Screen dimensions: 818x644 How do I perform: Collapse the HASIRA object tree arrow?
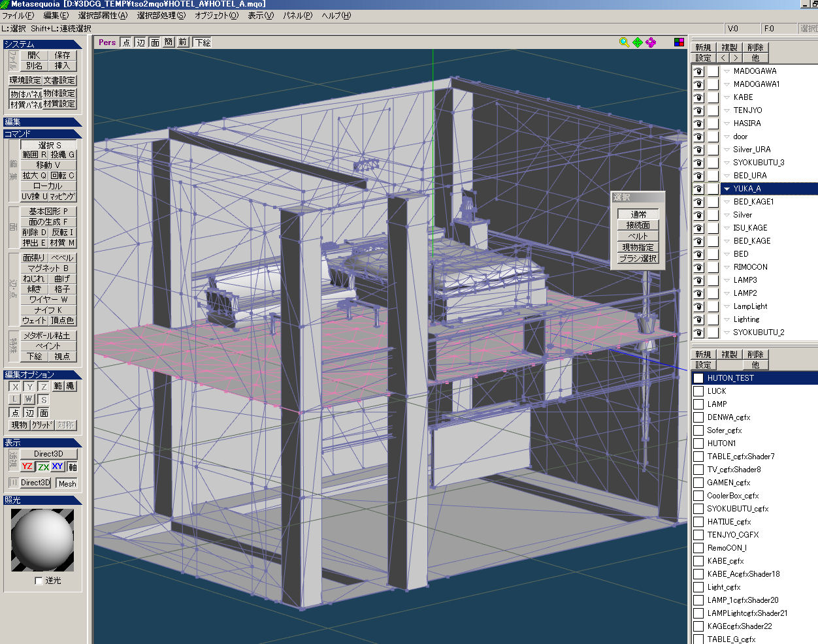pyautogui.click(x=727, y=123)
